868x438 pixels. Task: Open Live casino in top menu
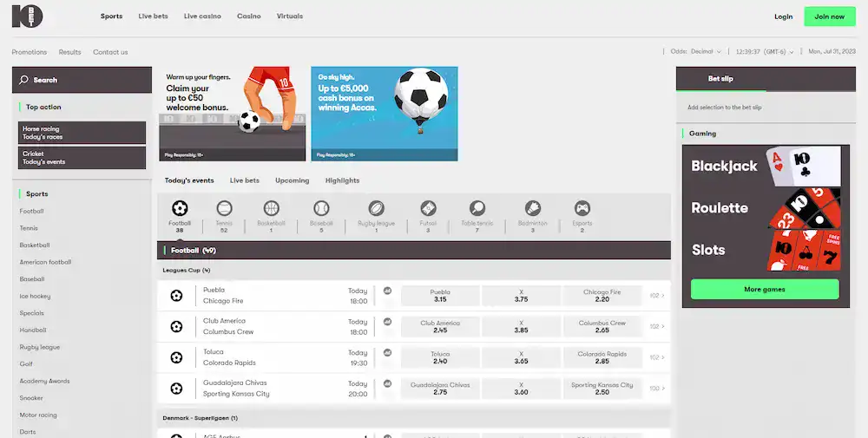click(202, 16)
